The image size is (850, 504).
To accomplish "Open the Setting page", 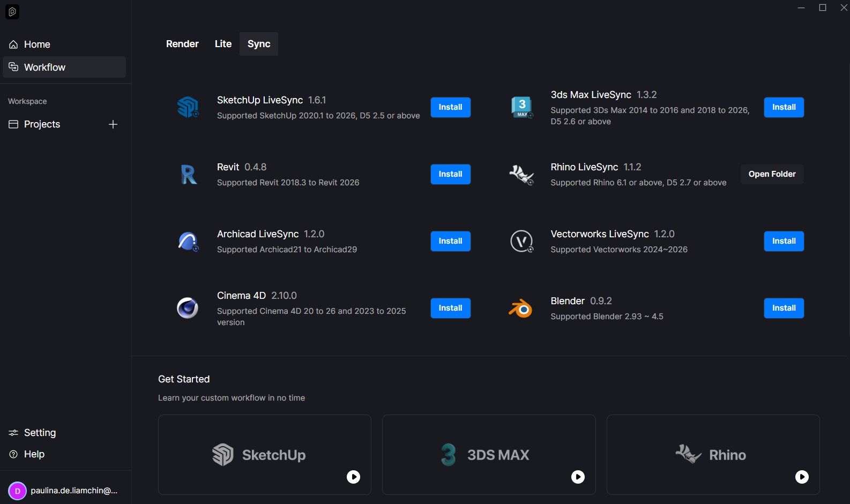I will pyautogui.click(x=40, y=433).
